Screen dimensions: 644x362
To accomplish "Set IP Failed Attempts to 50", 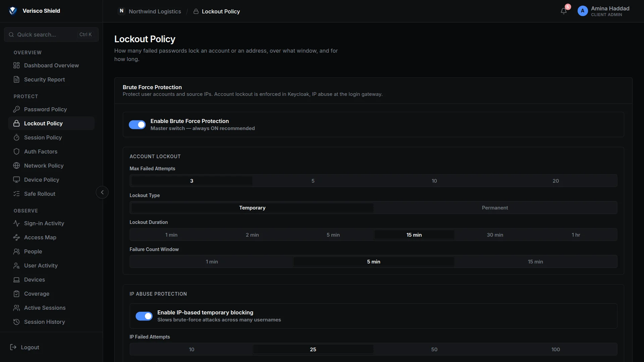I will click(434, 349).
